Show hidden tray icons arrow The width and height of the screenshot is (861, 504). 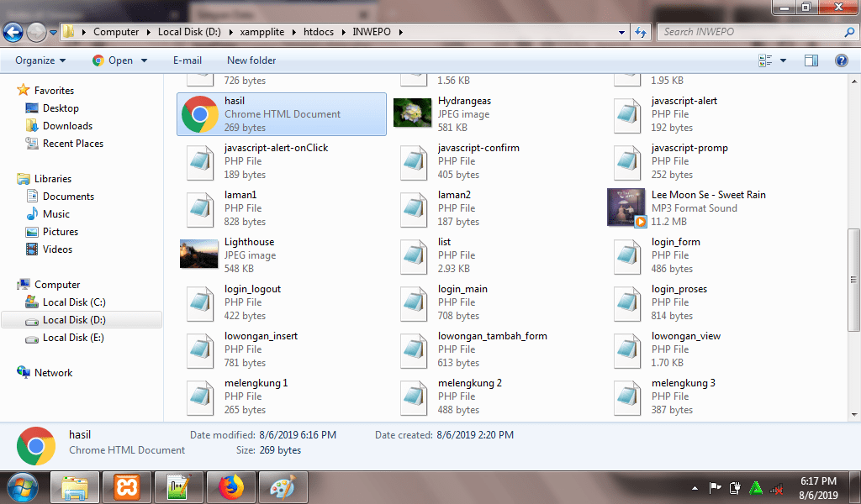695,487
